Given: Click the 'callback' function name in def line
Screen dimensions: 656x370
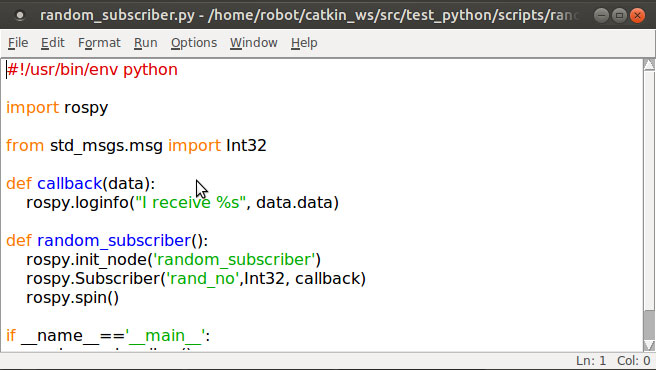Looking at the screenshot, I should (69, 183).
